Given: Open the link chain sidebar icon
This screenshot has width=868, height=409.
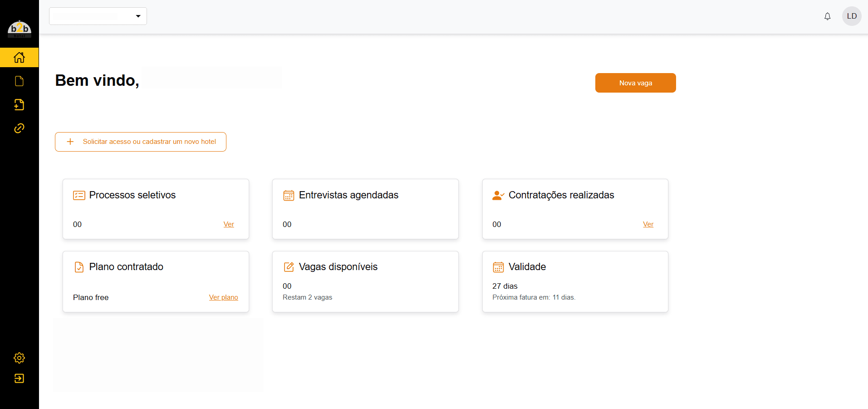Looking at the screenshot, I should click(x=19, y=128).
